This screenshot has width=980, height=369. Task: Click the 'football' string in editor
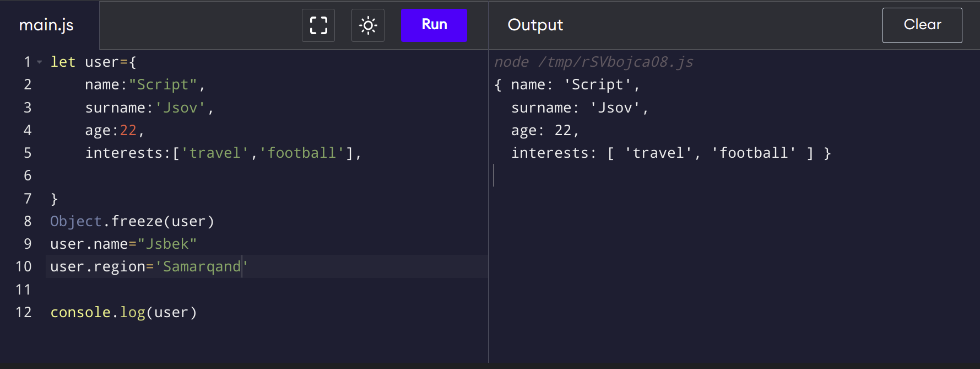click(302, 153)
